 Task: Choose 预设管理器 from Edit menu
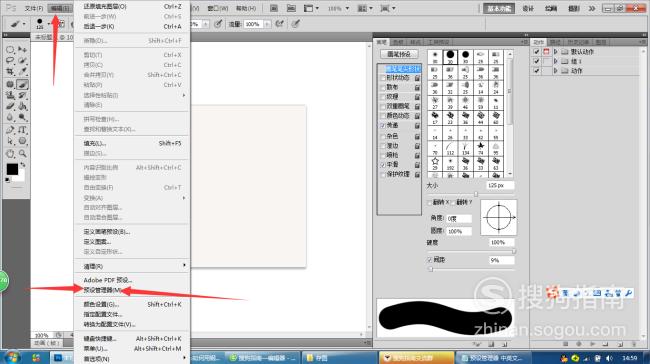coord(102,290)
